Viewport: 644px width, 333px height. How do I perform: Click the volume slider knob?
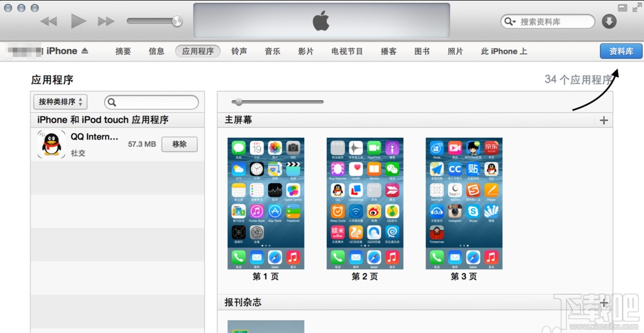tap(177, 21)
